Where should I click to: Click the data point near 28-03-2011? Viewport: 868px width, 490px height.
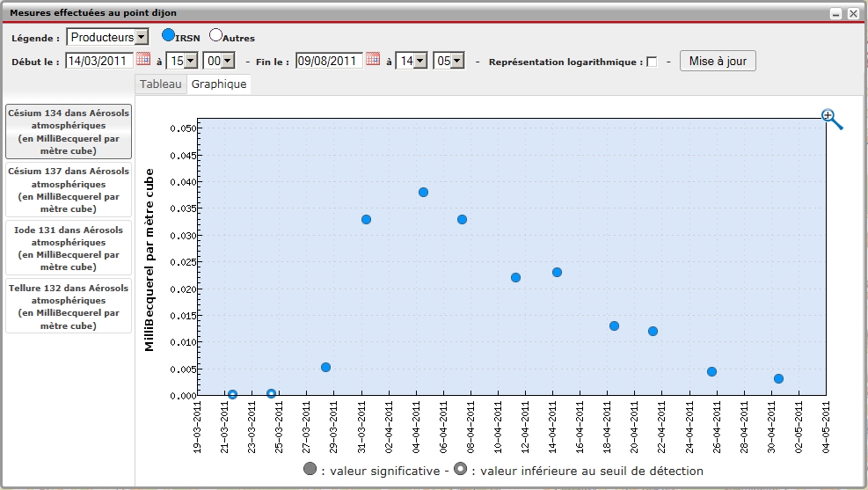(x=325, y=367)
